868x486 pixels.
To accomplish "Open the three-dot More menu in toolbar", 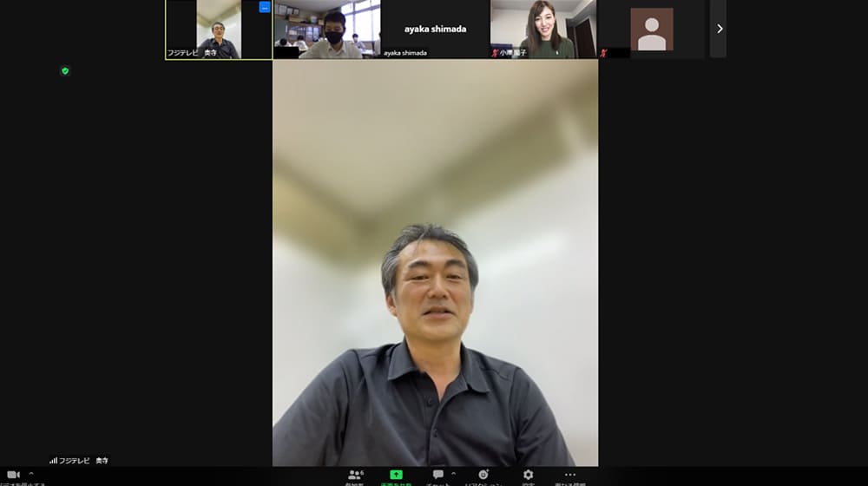I will tap(569, 476).
